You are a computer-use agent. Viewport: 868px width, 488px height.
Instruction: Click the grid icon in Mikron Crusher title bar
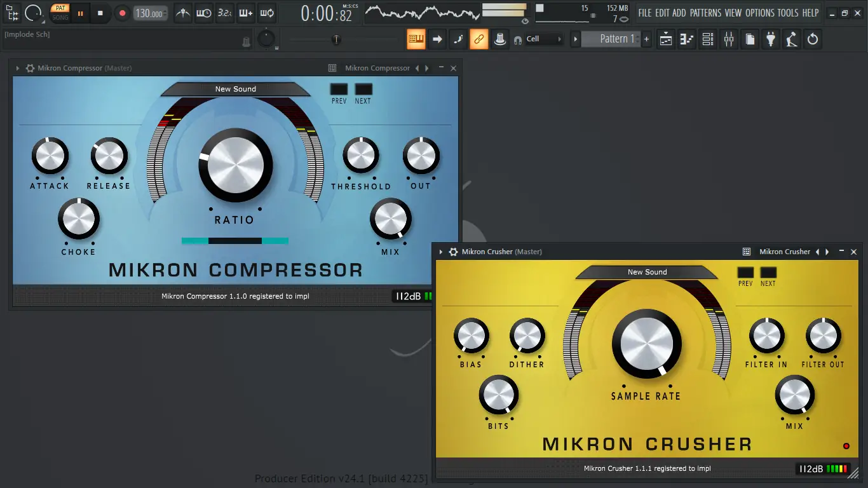click(747, 252)
